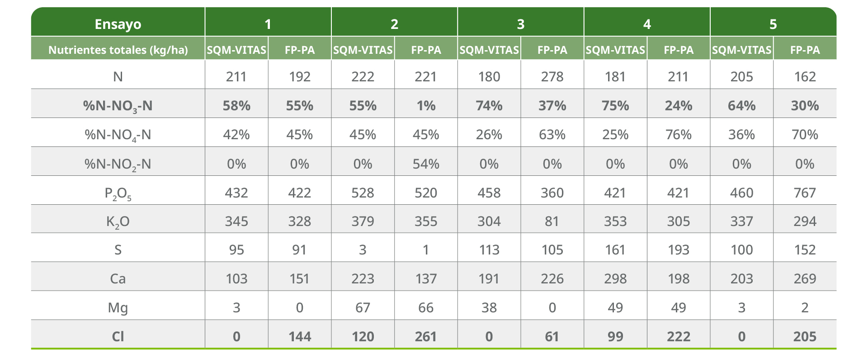
Task: Select the cell with value 528
Action: click(x=363, y=193)
